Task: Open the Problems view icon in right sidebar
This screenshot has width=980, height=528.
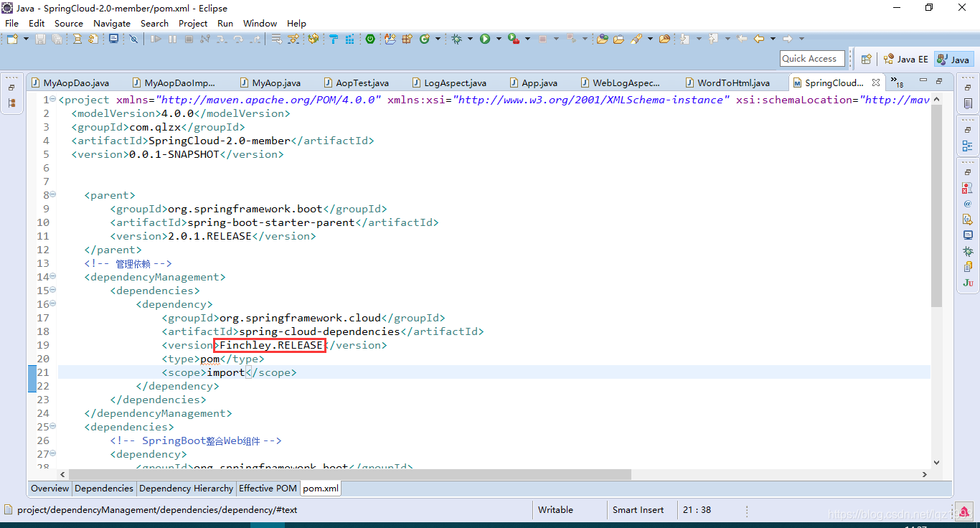Action: (x=968, y=188)
